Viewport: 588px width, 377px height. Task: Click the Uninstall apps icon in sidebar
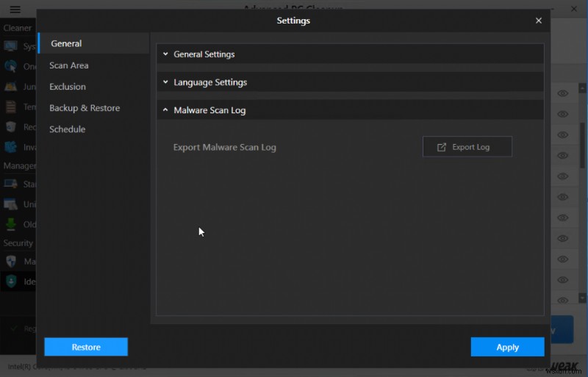pos(10,204)
